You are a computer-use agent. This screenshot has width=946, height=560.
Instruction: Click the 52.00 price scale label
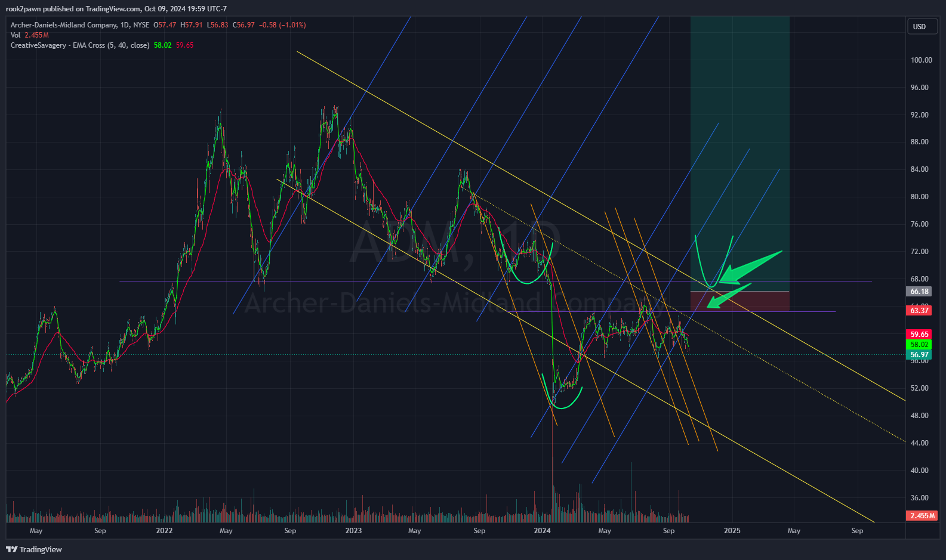click(919, 388)
